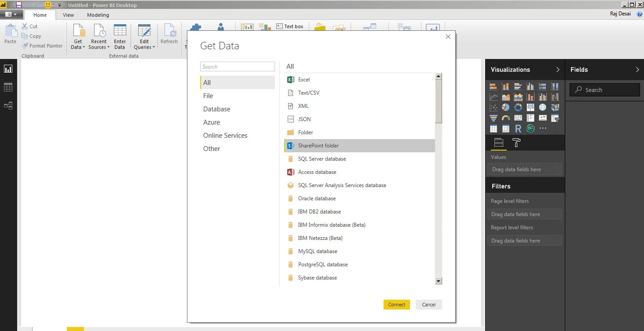Open Relationships view from the left sidebar
This screenshot has width=644, height=331.
pyautogui.click(x=8, y=106)
